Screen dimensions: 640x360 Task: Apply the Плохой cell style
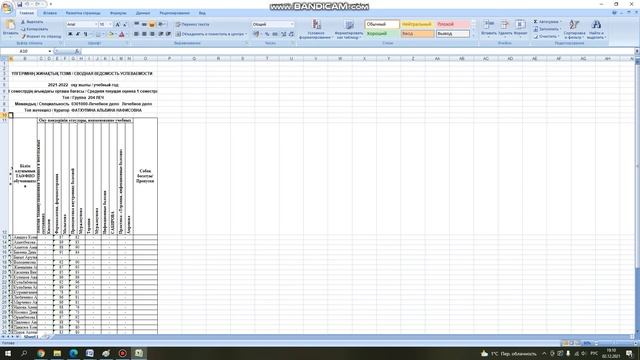click(452, 24)
